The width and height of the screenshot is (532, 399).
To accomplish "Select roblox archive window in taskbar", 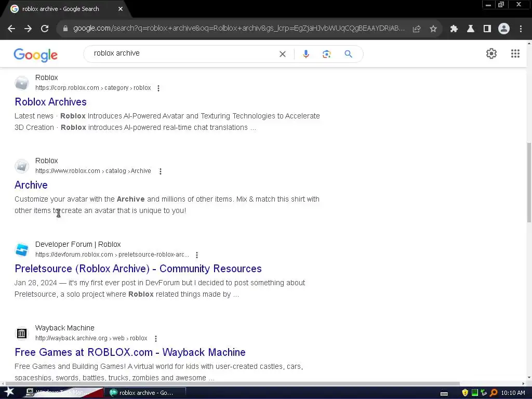I will click(x=146, y=393).
